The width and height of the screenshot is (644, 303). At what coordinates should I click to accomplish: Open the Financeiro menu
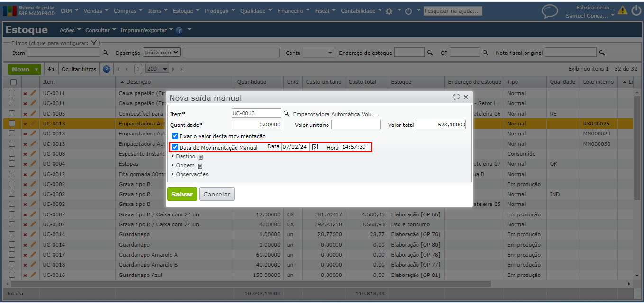click(x=294, y=11)
